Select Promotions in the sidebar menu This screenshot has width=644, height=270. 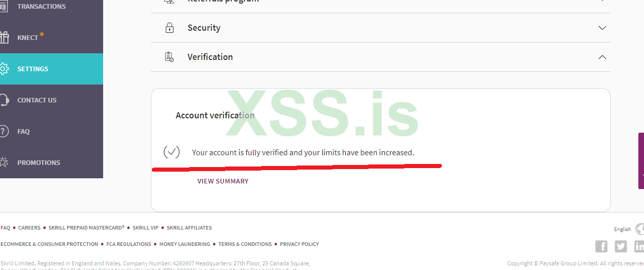[x=38, y=162]
